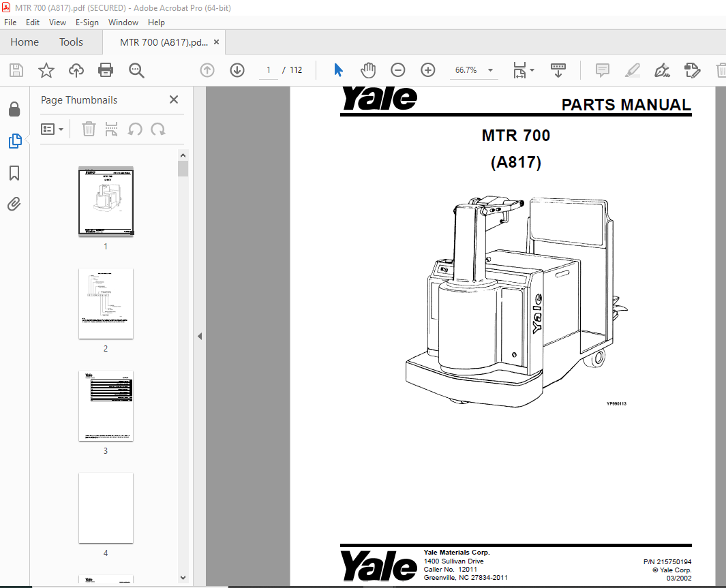The width and height of the screenshot is (726, 588).
Task: Open the Bookmarks sidebar icon
Action: [x=14, y=173]
